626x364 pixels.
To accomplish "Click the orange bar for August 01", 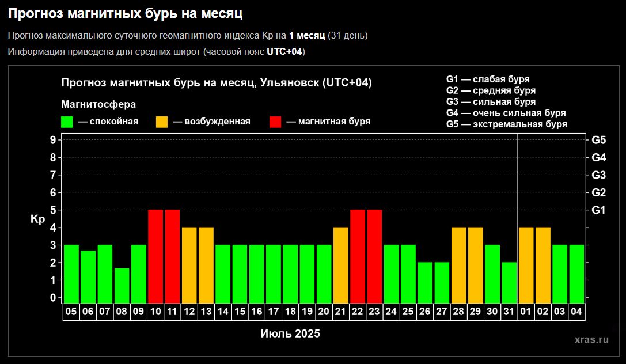I will [526, 264].
